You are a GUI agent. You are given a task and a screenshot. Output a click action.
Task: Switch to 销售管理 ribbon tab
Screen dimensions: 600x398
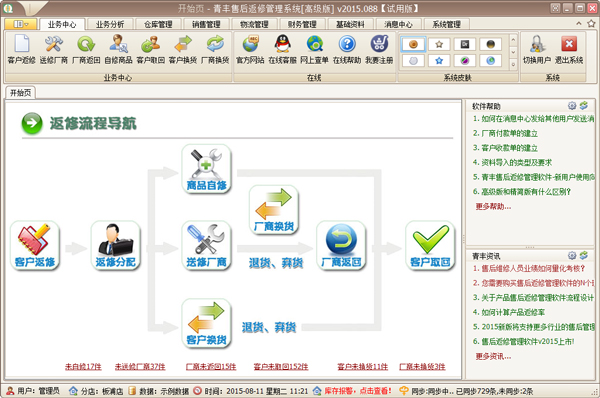click(x=206, y=24)
